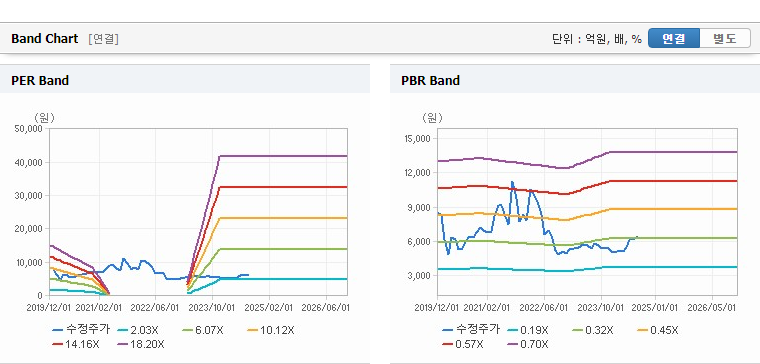The height and width of the screenshot is (364, 760).
Task: Toggle 수정주가 series in PBR Band legend
Action: click(470, 330)
